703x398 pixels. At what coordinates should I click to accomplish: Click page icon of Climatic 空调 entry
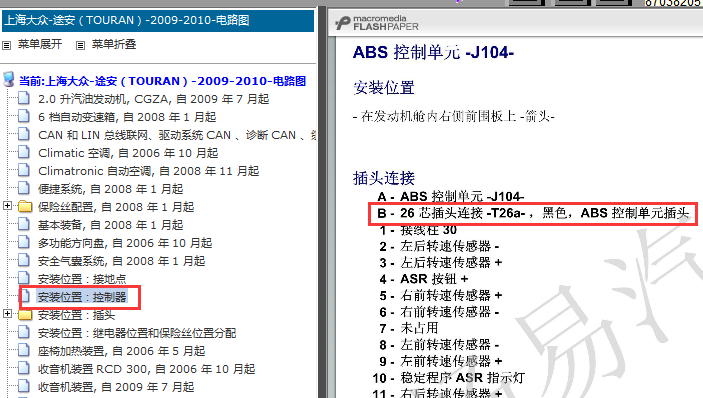click(24, 152)
